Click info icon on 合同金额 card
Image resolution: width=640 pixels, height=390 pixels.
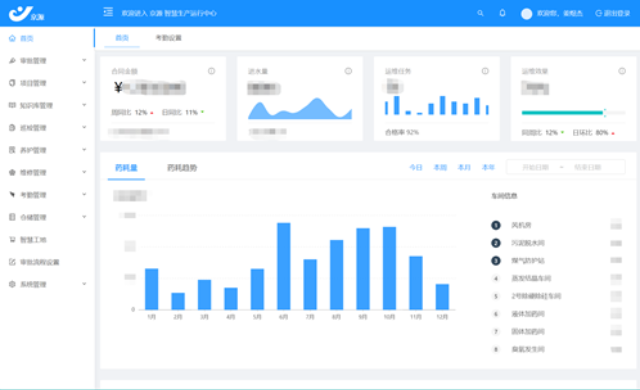pyautogui.click(x=211, y=71)
